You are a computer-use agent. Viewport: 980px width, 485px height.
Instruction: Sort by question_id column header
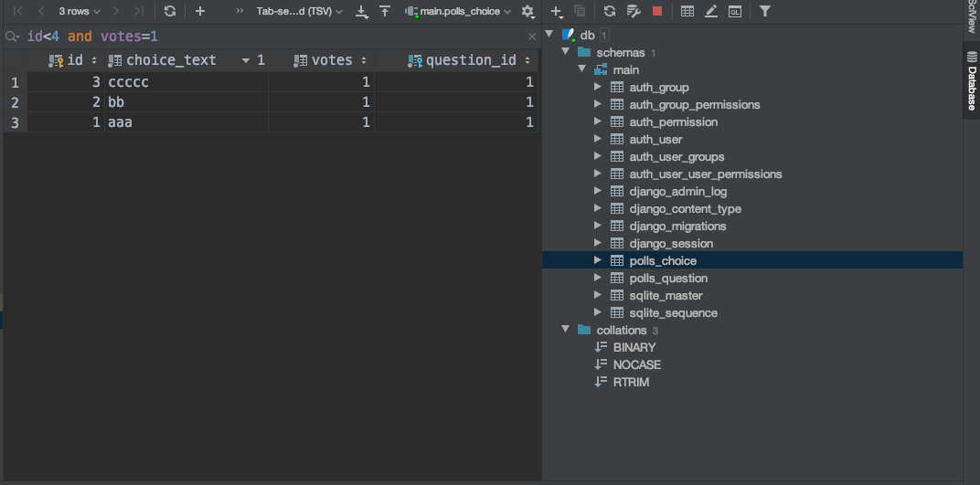click(x=456, y=60)
